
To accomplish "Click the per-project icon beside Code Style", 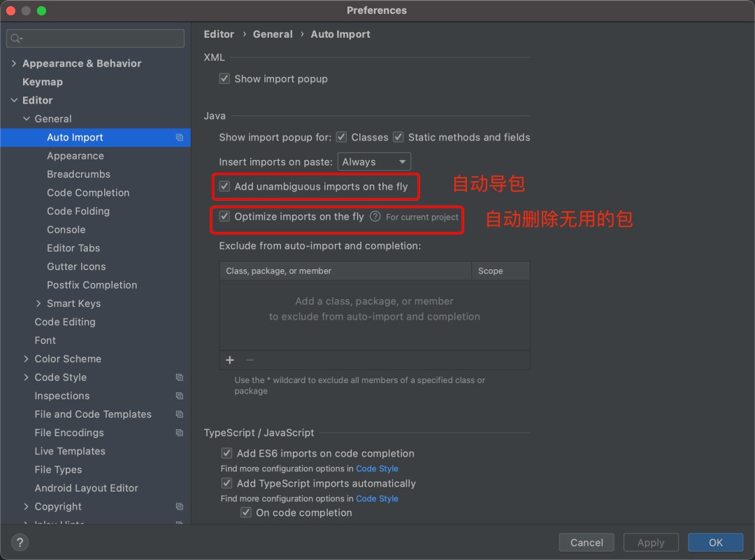I will pos(180,377).
